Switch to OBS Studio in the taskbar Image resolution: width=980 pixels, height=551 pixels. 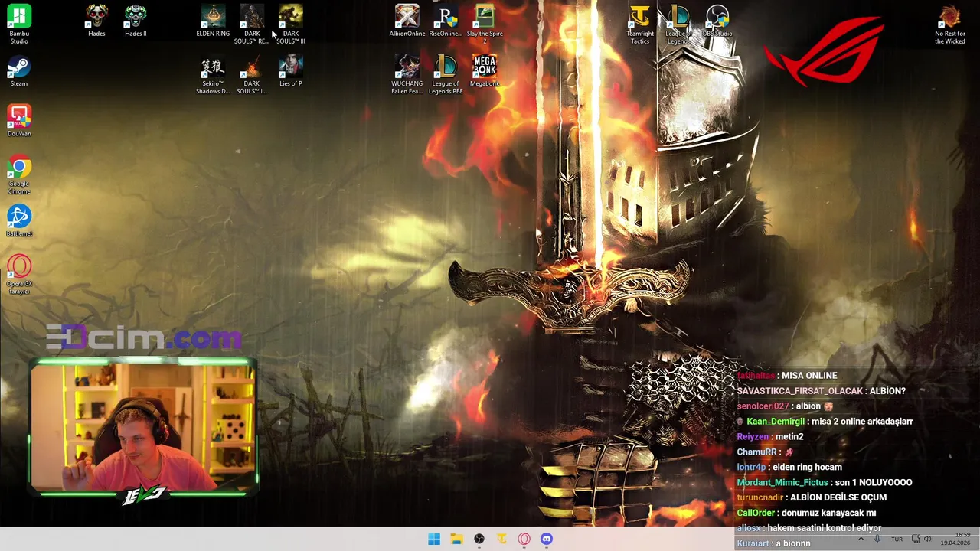point(479,540)
